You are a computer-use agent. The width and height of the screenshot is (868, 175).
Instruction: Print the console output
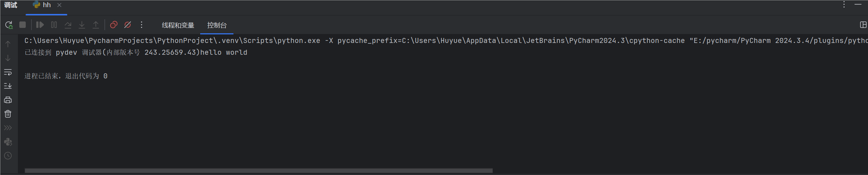coord(8,100)
